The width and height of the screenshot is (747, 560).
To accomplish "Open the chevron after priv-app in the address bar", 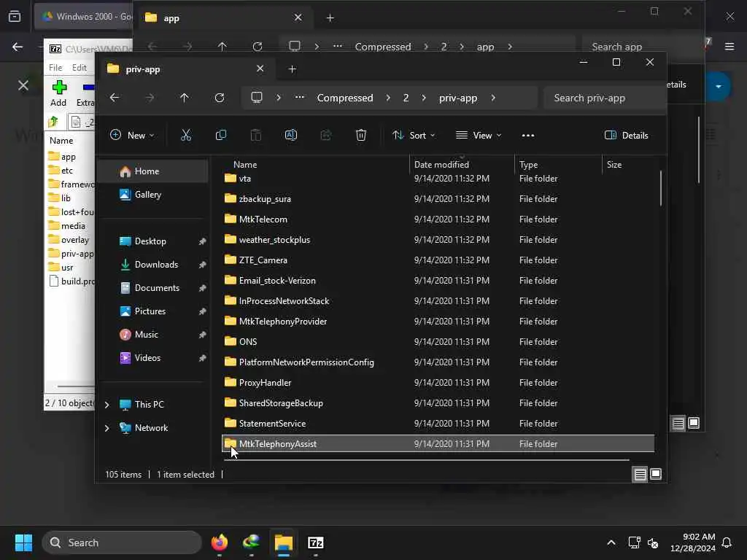I will coord(494,98).
